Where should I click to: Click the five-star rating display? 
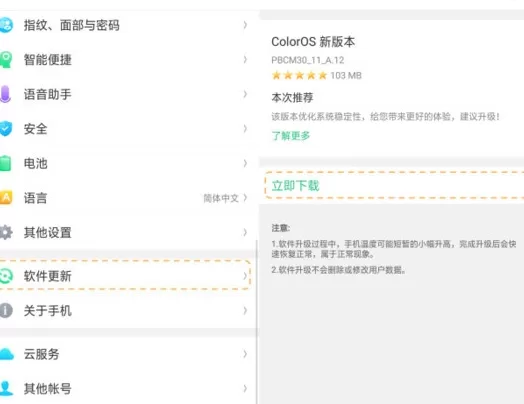point(299,75)
